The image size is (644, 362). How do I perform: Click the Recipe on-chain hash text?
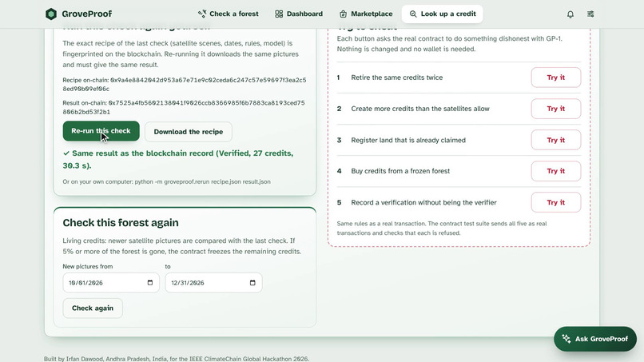point(185,84)
